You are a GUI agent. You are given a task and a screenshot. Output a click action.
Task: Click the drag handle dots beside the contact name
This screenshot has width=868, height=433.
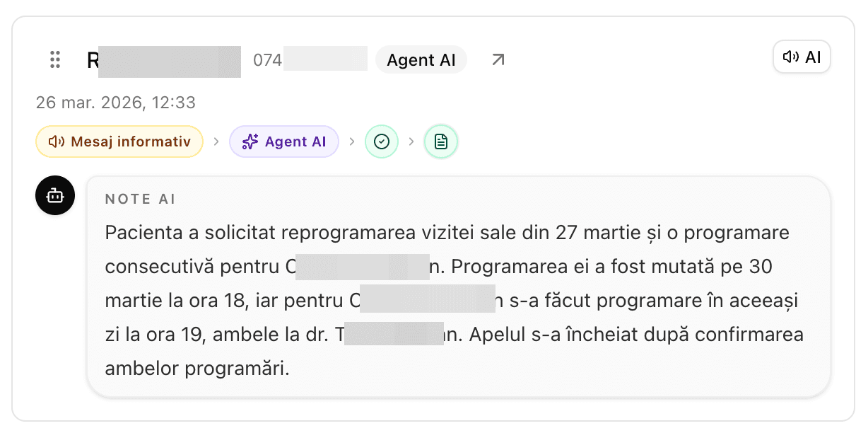coord(54,59)
